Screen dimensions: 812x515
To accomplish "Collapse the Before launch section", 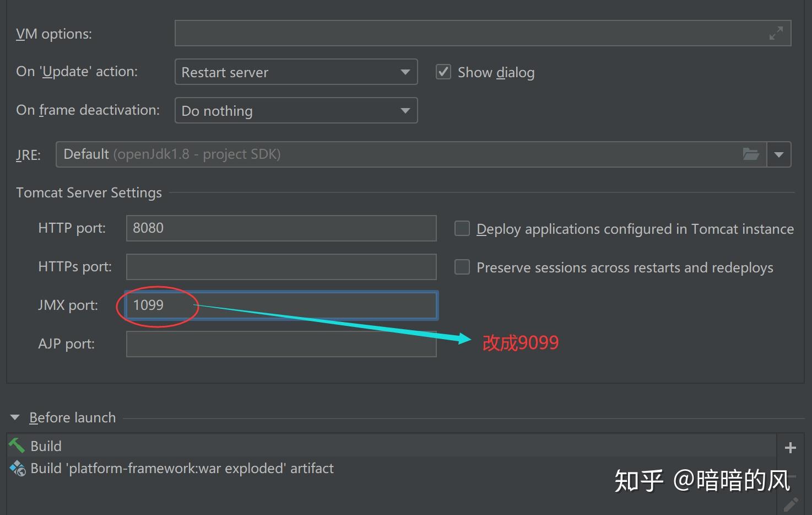I will 14,417.
